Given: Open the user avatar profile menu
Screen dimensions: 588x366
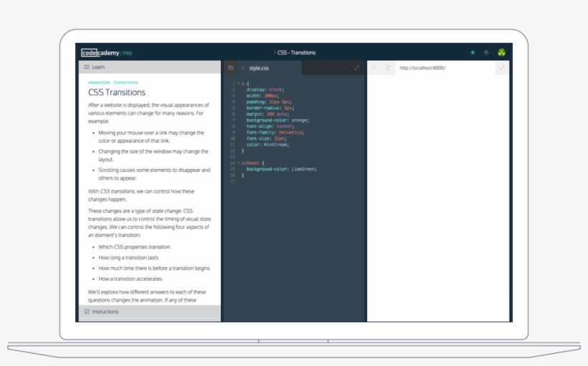Looking at the screenshot, I should pos(501,52).
